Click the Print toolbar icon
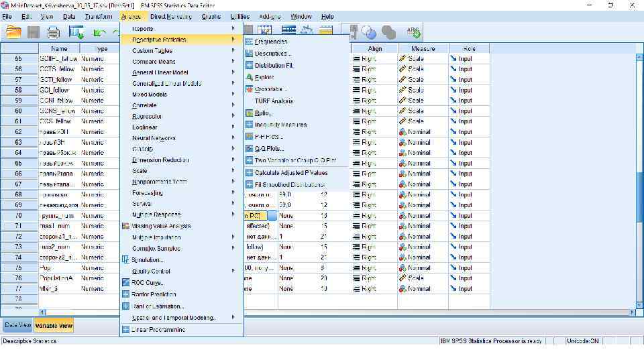 (54, 32)
